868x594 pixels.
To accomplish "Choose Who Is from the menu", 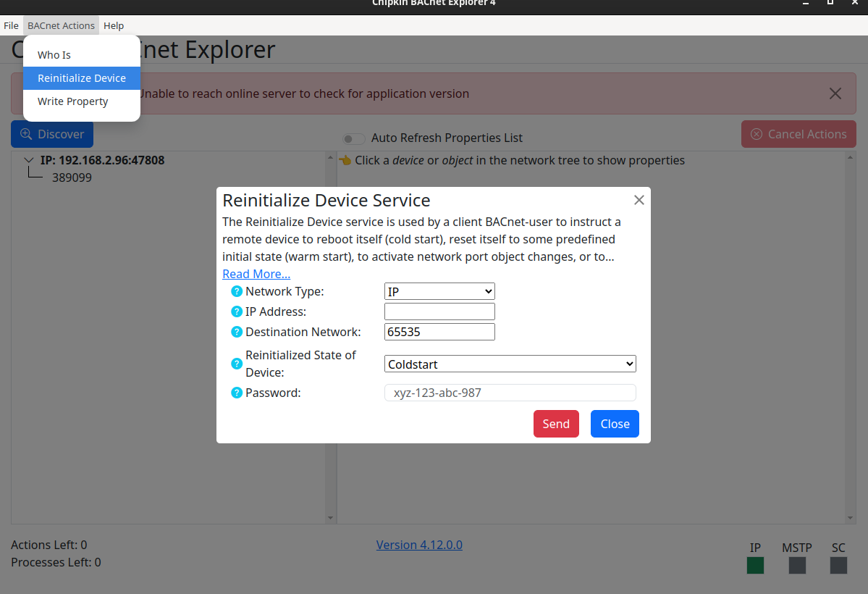I will [x=81, y=55].
